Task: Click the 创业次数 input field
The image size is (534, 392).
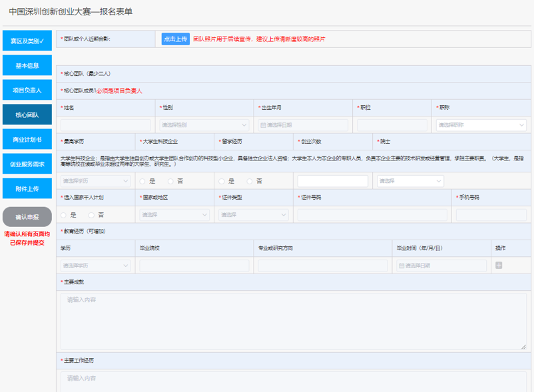Action: tap(333, 181)
